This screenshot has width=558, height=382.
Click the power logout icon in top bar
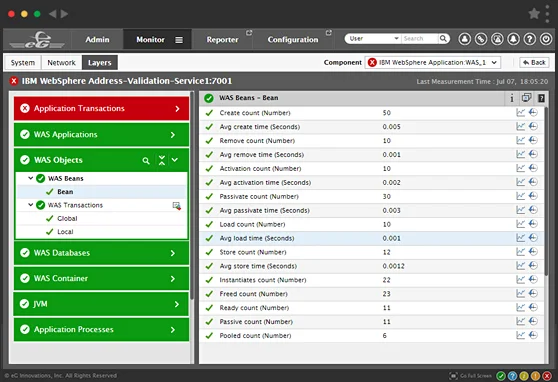point(546,39)
